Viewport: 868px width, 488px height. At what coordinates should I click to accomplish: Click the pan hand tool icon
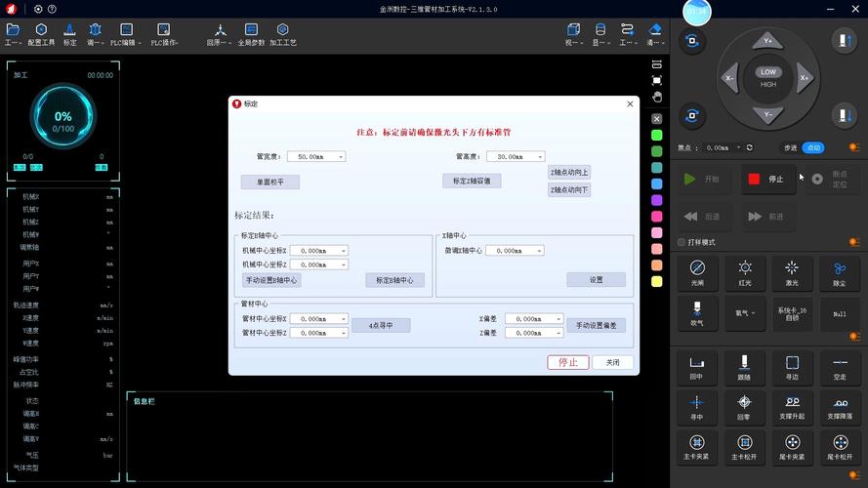coord(656,97)
